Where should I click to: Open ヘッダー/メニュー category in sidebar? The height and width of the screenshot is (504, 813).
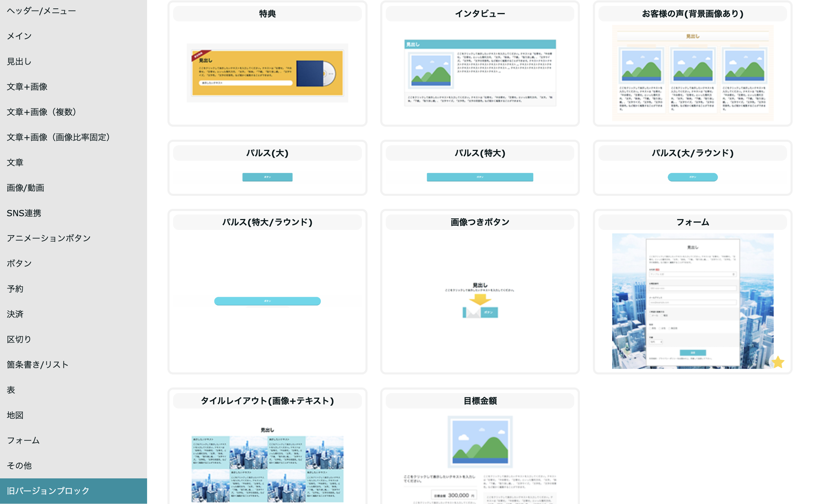pyautogui.click(x=41, y=11)
